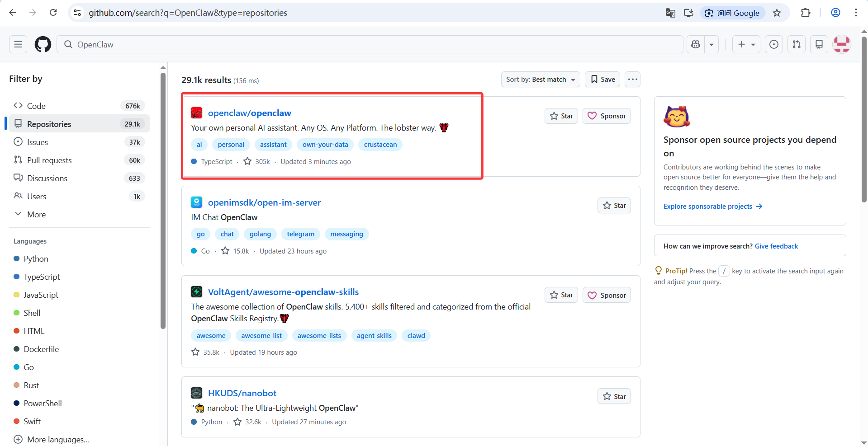Bookmark this page with the star icon
The width and height of the screenshot is (868, 446).
coord(777,13)
